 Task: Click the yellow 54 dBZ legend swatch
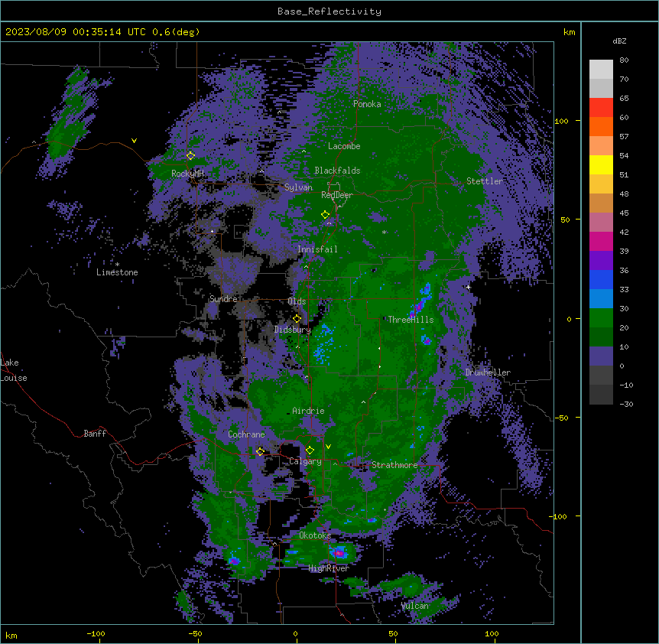pos(601,164)
